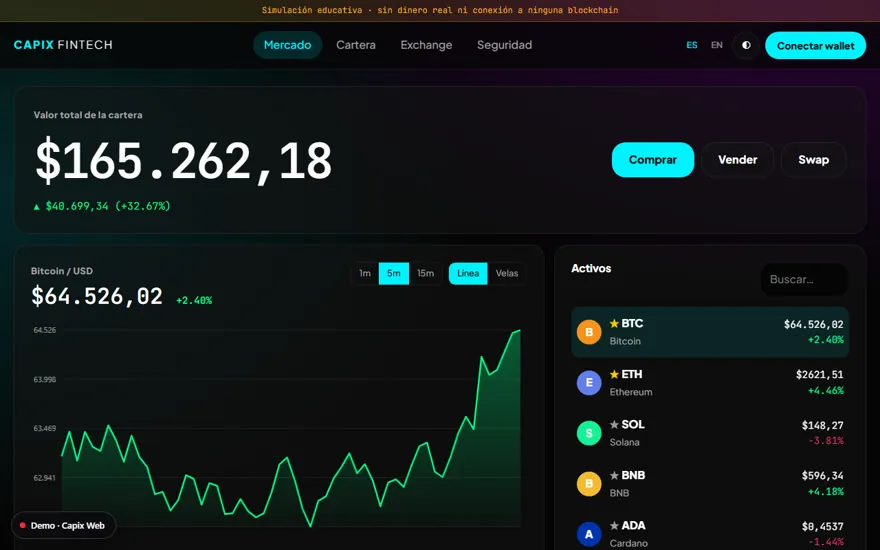Open the Exchange tab

tap(426, 45)
